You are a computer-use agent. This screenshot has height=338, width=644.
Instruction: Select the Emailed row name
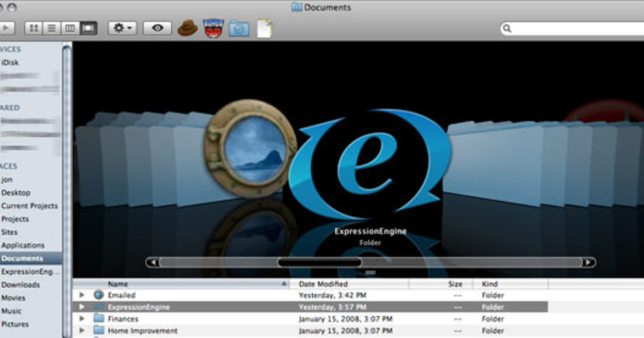coord(122,295)
